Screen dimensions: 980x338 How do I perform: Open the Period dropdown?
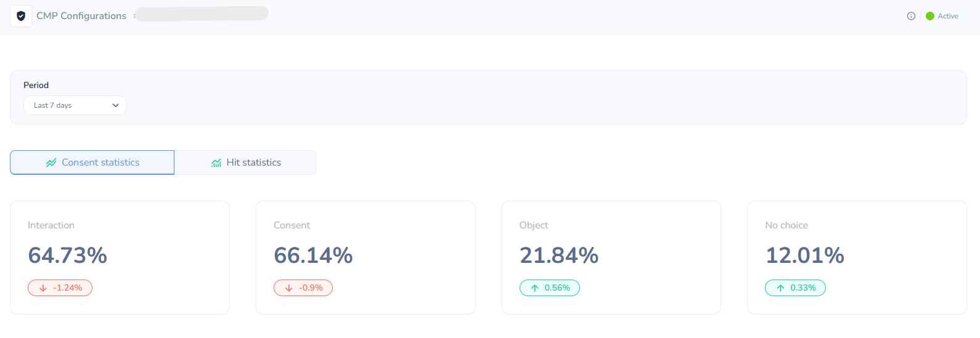click(75, 105)
